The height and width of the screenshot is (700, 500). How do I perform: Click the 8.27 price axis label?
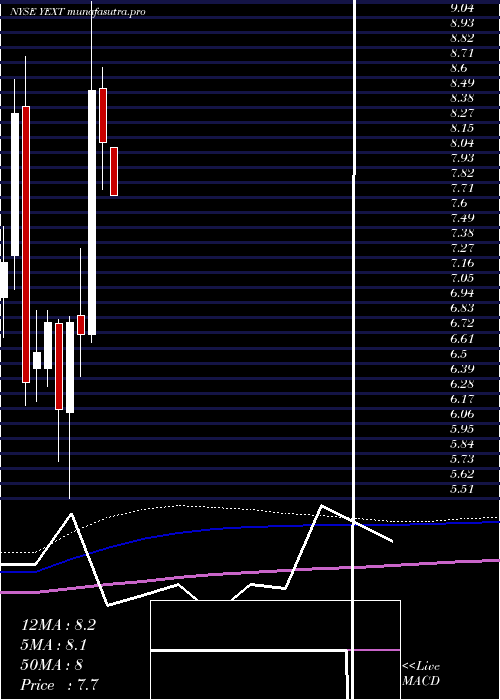[x=462, y=113]
